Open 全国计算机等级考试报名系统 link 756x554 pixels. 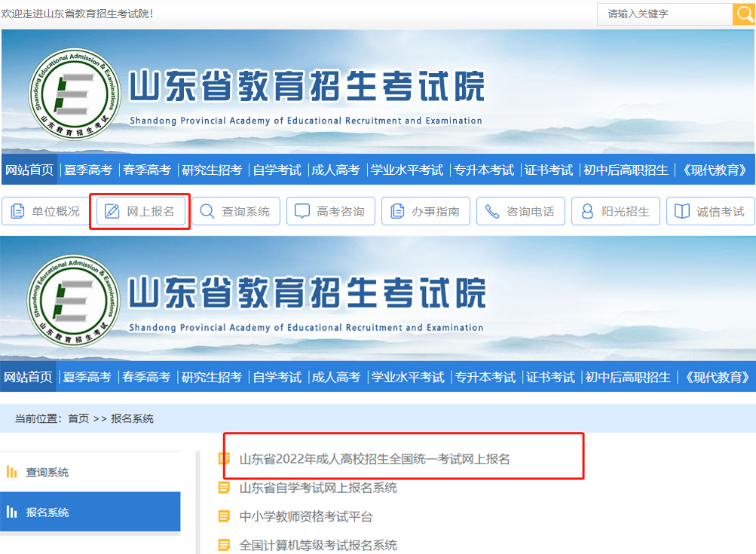coord(318,545)
